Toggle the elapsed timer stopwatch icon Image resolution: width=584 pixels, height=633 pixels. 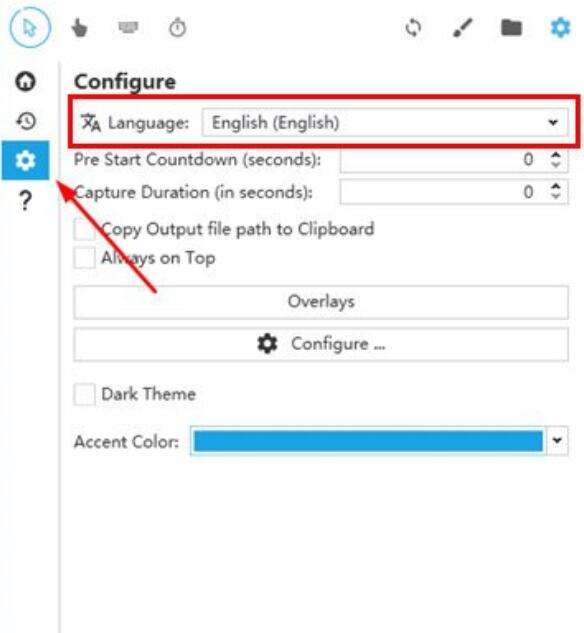point(178,28)
